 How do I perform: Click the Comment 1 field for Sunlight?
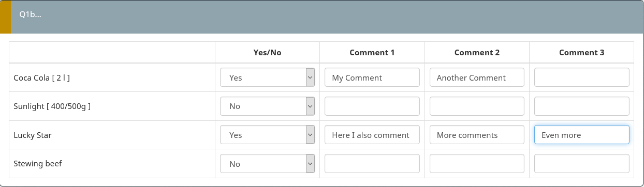click(x=372, y=106)
